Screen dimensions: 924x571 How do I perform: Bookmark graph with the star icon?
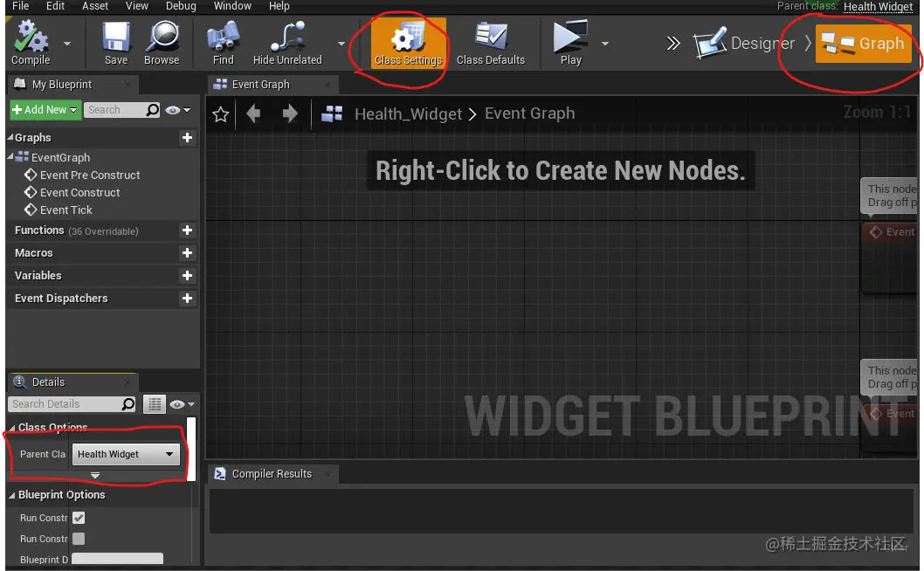pyautogui.click(x=220, y=114)
